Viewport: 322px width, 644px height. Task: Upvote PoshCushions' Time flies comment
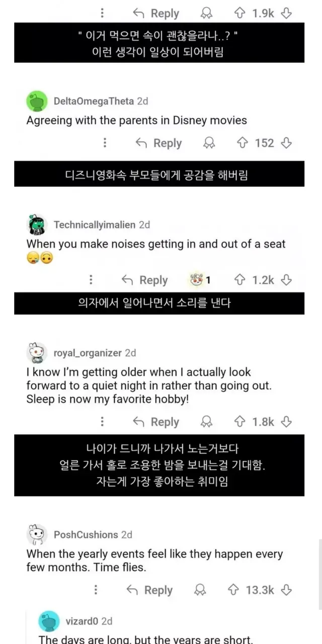pyautogui.click(x=233, y=590)
